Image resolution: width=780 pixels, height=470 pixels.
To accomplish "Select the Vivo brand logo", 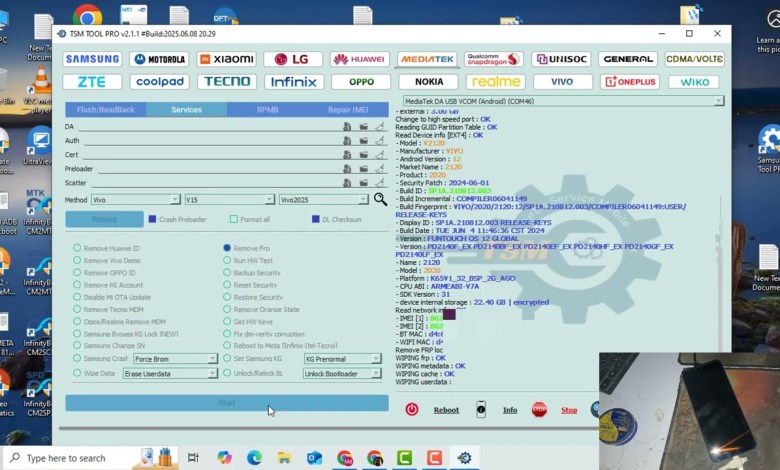I will 562,82.
